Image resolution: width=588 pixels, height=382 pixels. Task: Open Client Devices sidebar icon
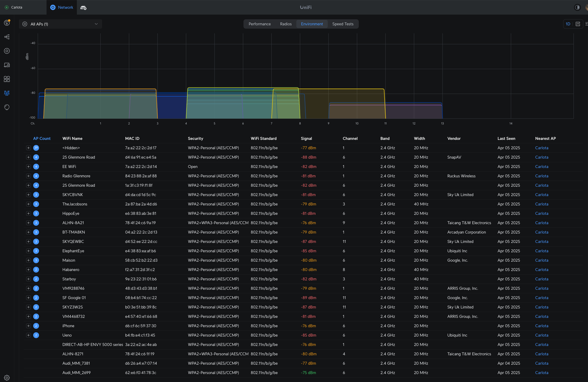(x=7, y=65)
